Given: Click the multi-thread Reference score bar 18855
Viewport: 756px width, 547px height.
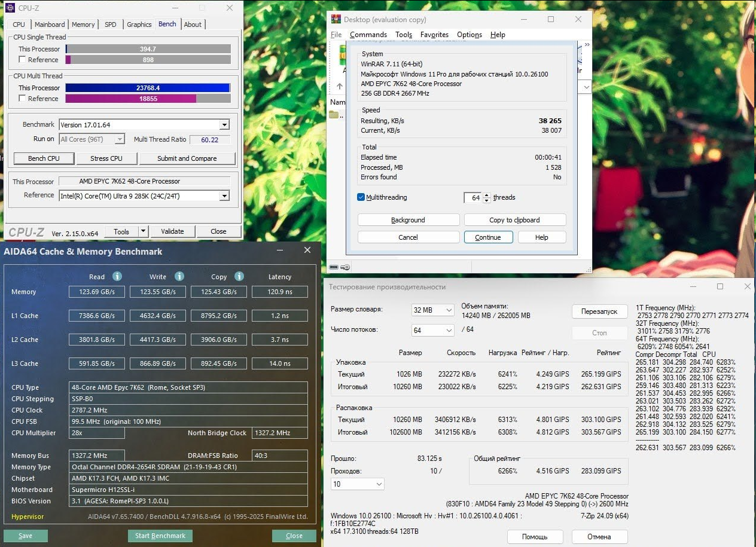Looking at the screenshot, I should (148, 99).
